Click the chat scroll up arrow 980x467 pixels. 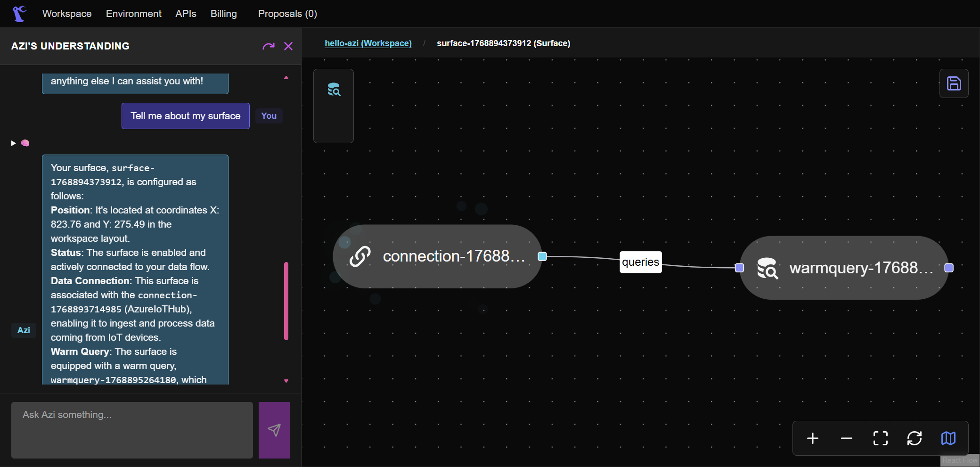pos(286,77)
